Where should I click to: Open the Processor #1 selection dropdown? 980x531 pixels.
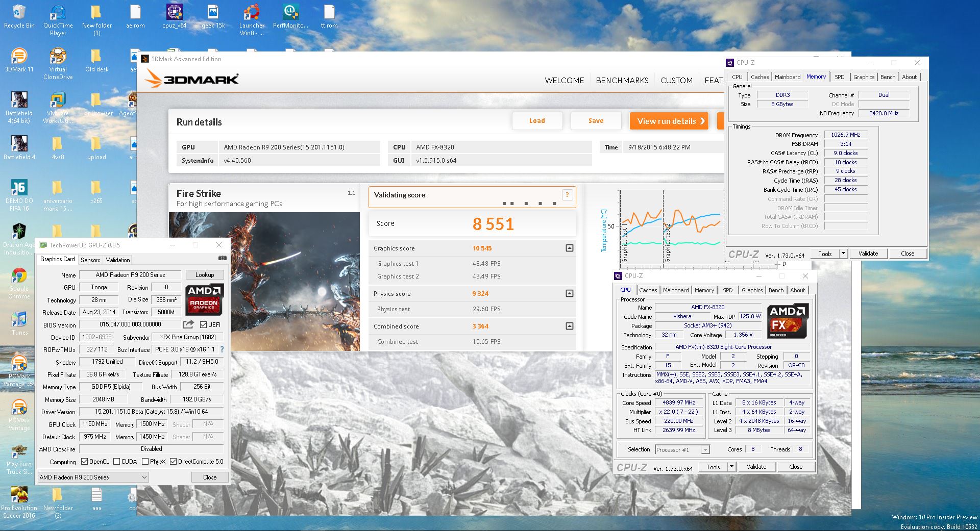point(682,450)
